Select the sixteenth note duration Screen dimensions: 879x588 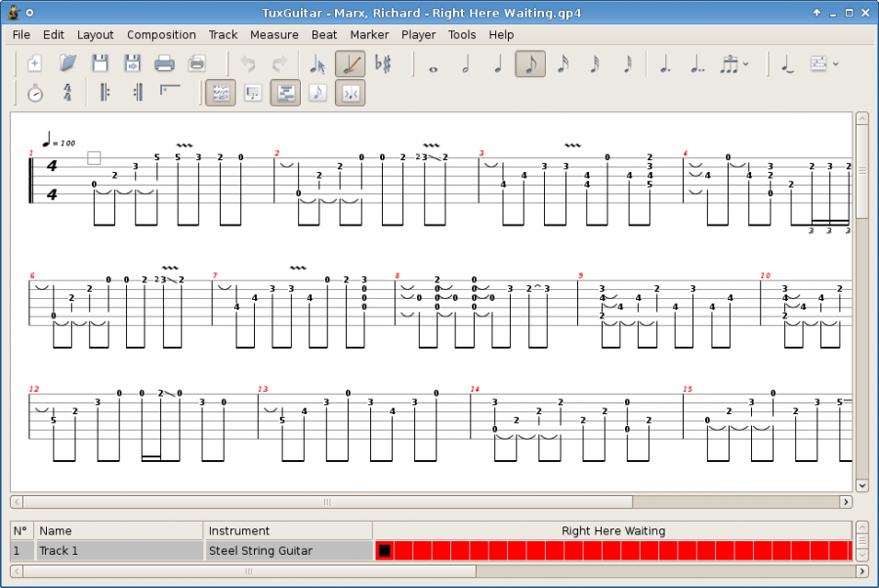tap(563, 63)
